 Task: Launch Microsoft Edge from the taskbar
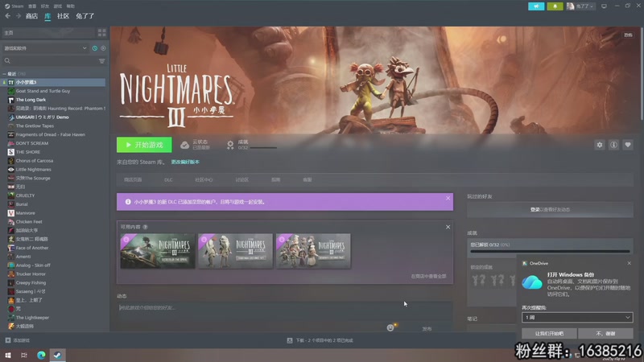[x=41, y=355]
